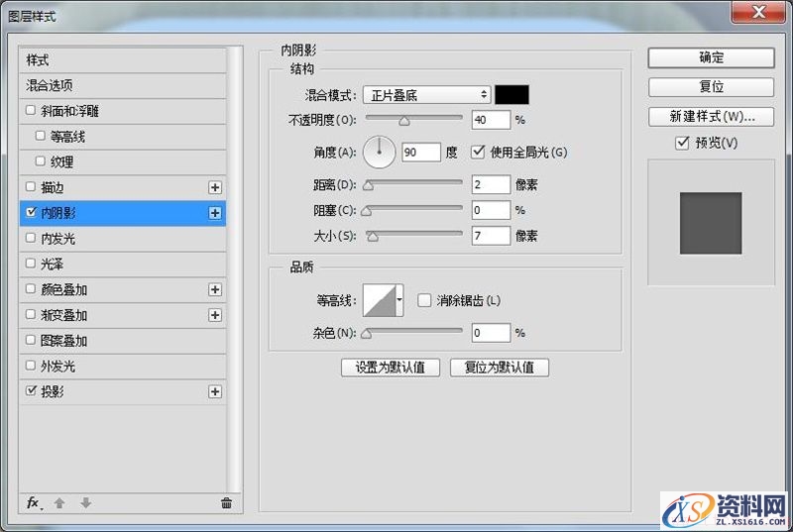The height and width of the screenshot is (532, 793).
Task: Confirm with the 确定 button
Action: point(711,57)
